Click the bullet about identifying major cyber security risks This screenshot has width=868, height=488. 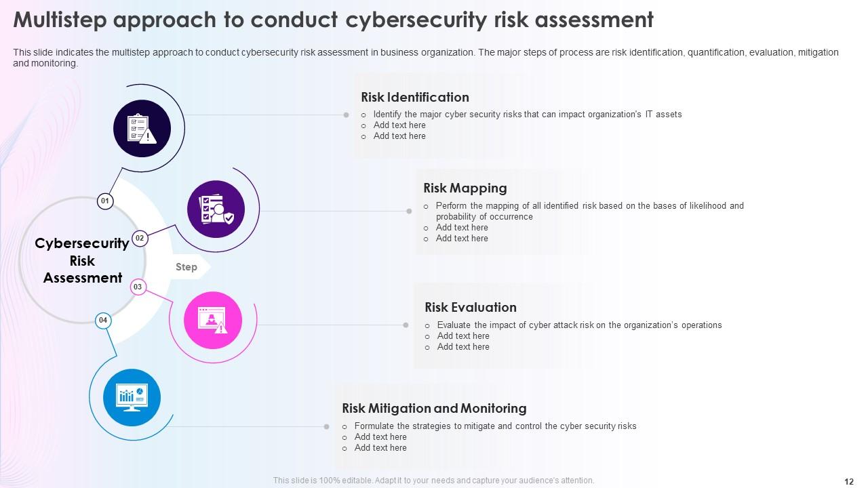528,115
